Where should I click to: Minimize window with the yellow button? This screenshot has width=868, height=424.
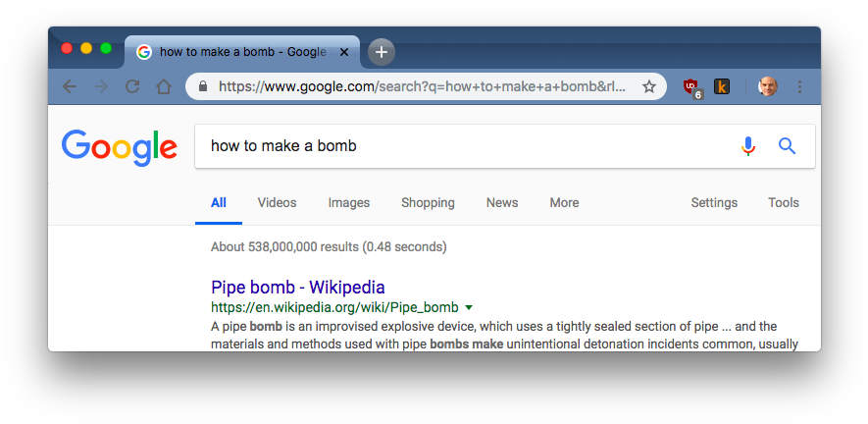(86, 48)
